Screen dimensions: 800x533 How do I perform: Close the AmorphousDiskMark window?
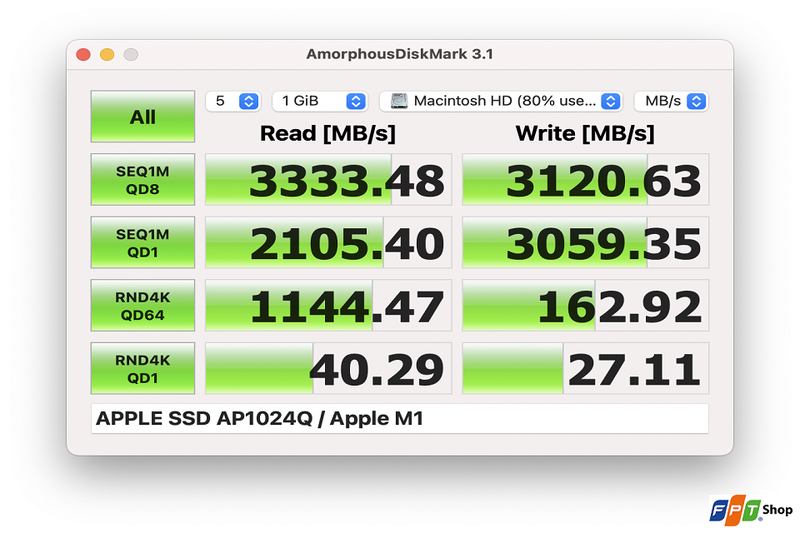[83, 55]
